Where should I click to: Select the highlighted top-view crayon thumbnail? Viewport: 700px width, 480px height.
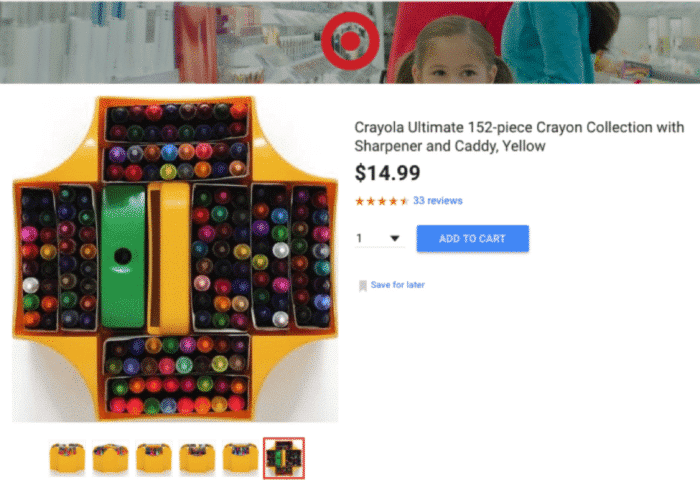tap(284, 458)
